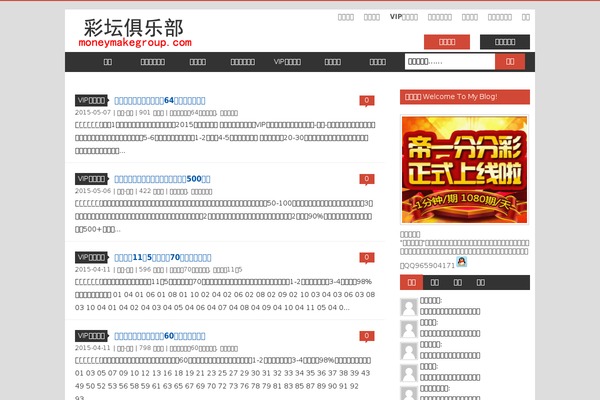Click the black button beside the red header button
This screenshot has height=400, width=600.
pyautogui.click(x=505, y=42)
